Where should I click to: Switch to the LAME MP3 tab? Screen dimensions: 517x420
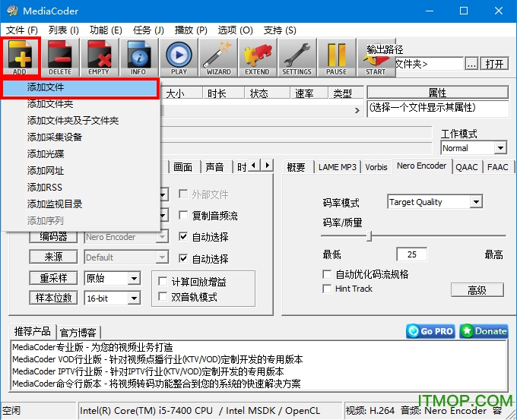(337, 167)
